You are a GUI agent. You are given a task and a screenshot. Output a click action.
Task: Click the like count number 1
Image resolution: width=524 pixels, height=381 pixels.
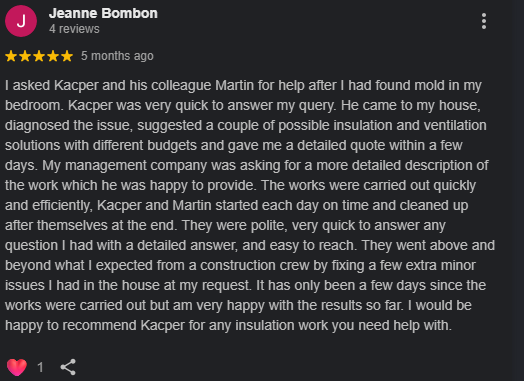[x=40, y=368]
